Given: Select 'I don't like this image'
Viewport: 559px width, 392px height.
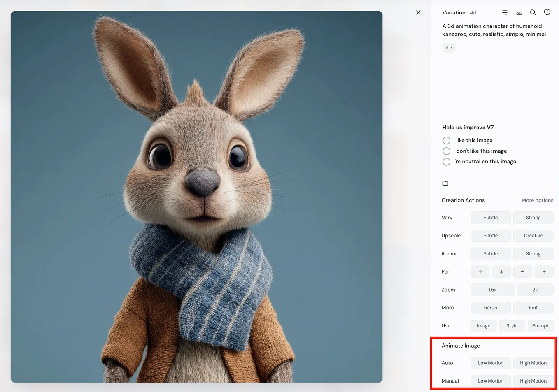Looking at the screenshot, I should point(446,151).
